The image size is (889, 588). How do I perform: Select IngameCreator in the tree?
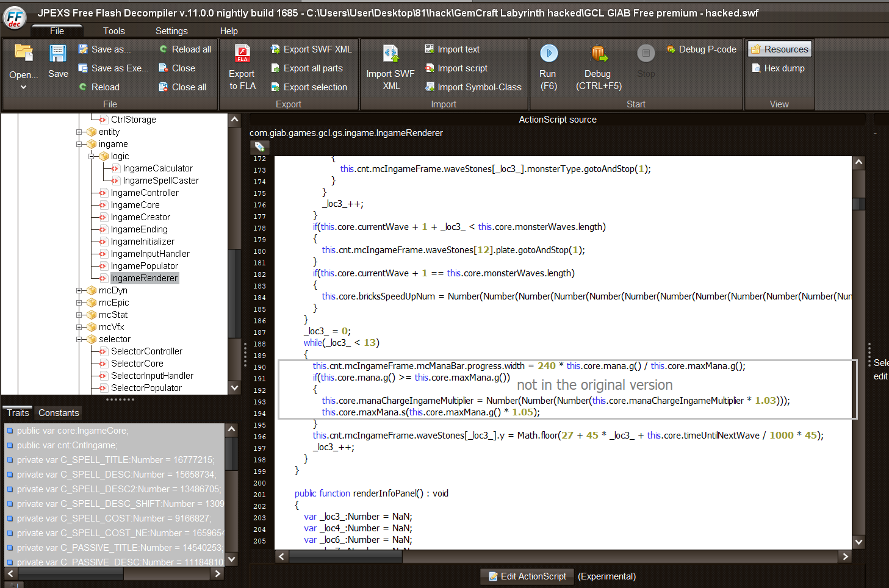point(140,217)
